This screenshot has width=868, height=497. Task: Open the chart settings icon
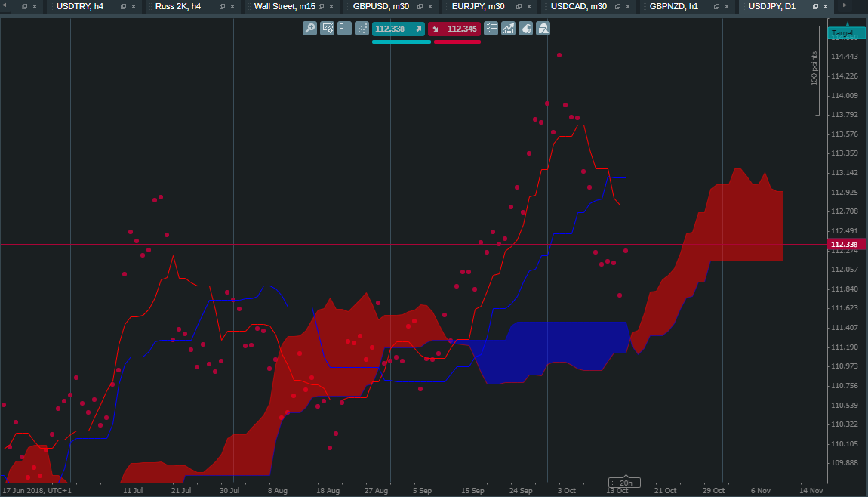(327, 28)
